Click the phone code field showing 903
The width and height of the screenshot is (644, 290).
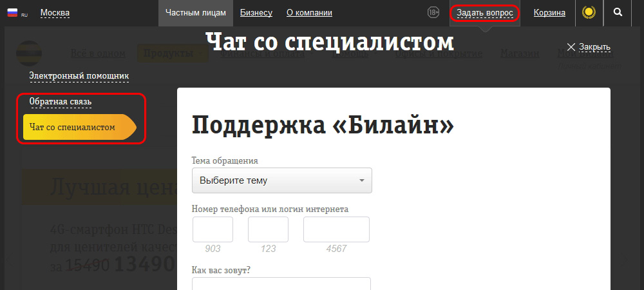pos(213,229)
